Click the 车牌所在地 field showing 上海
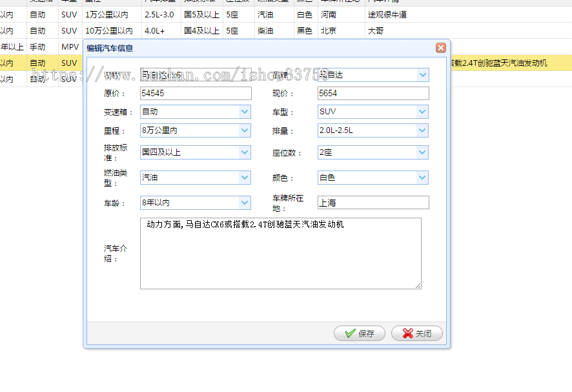Screen dimensions: 572x392 tap(373, 202)
